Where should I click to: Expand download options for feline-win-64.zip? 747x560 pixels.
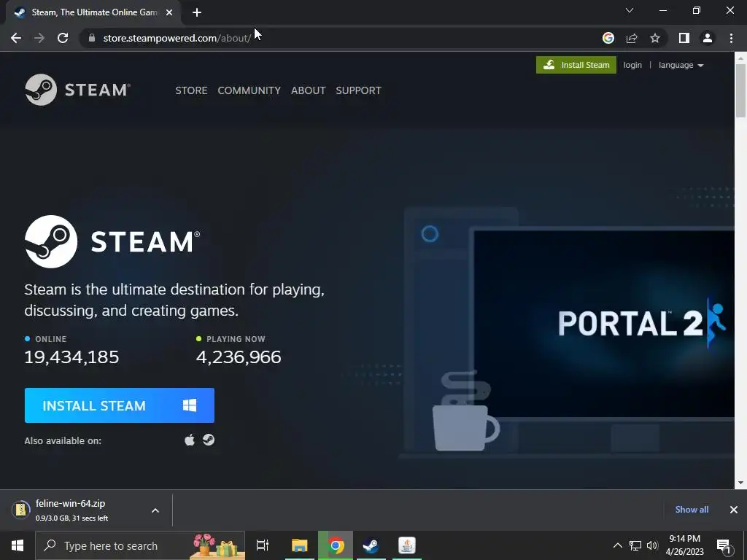[x=155, y=510]
